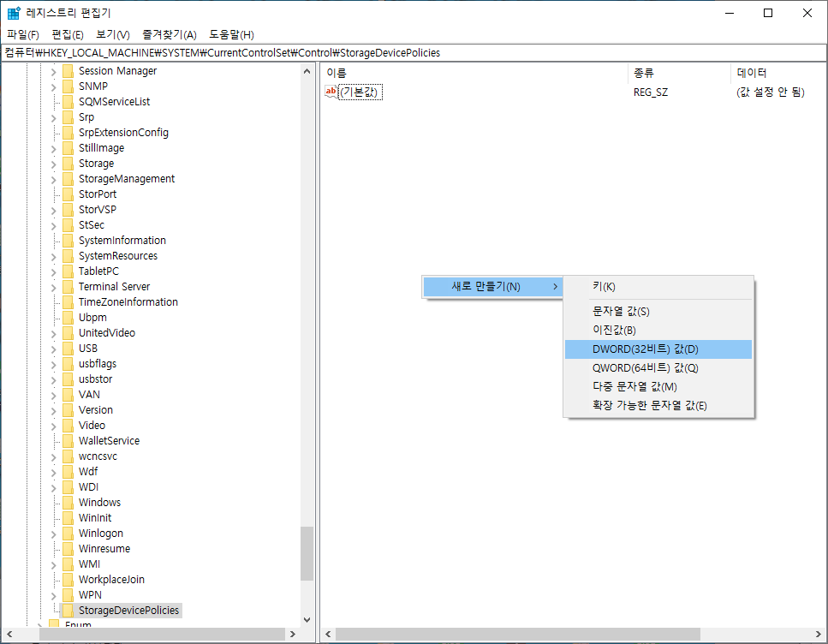
Task: Click tree pane scroll-down arrow
Action: click(307, 620)
